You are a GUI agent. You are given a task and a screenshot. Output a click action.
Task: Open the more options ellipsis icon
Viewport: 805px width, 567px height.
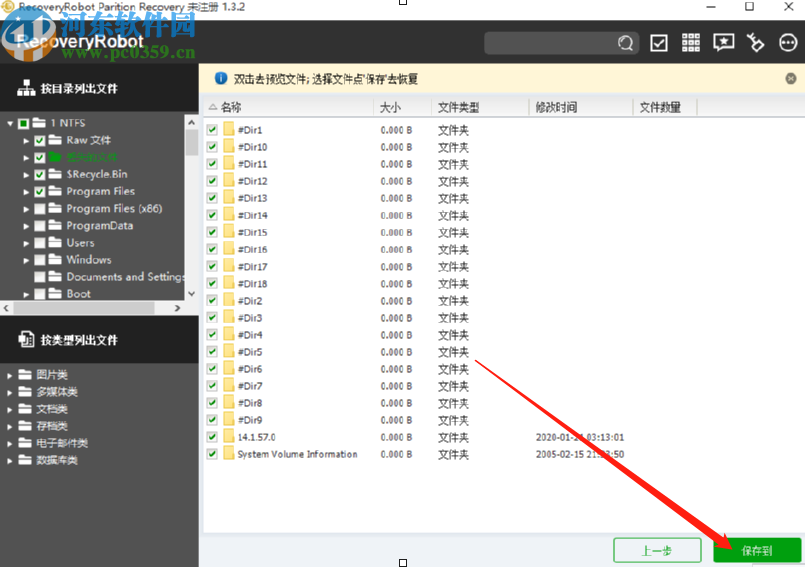[x=788, y=43]
